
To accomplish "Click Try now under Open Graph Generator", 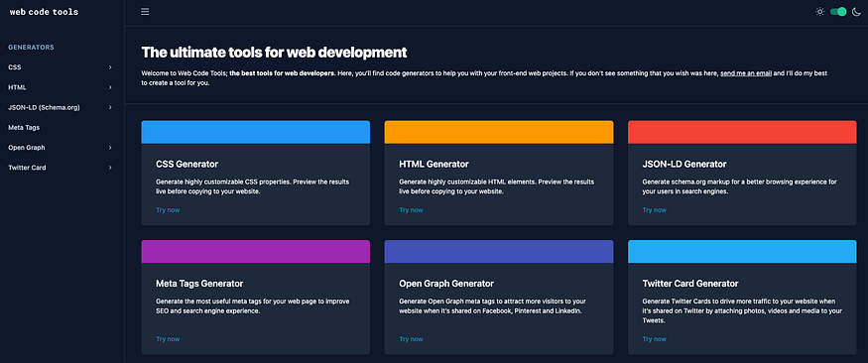I will [411, 339].
